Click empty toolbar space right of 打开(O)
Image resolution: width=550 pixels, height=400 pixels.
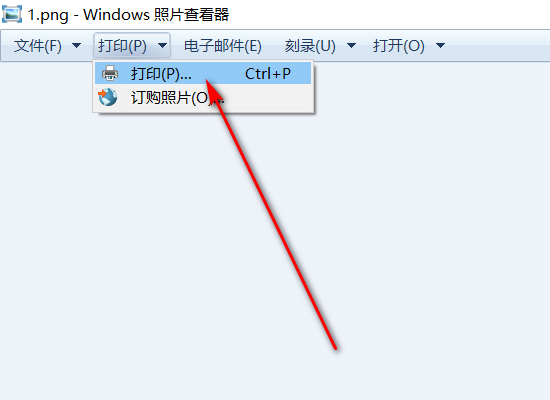pyautogui.click(x=498, y=46)
